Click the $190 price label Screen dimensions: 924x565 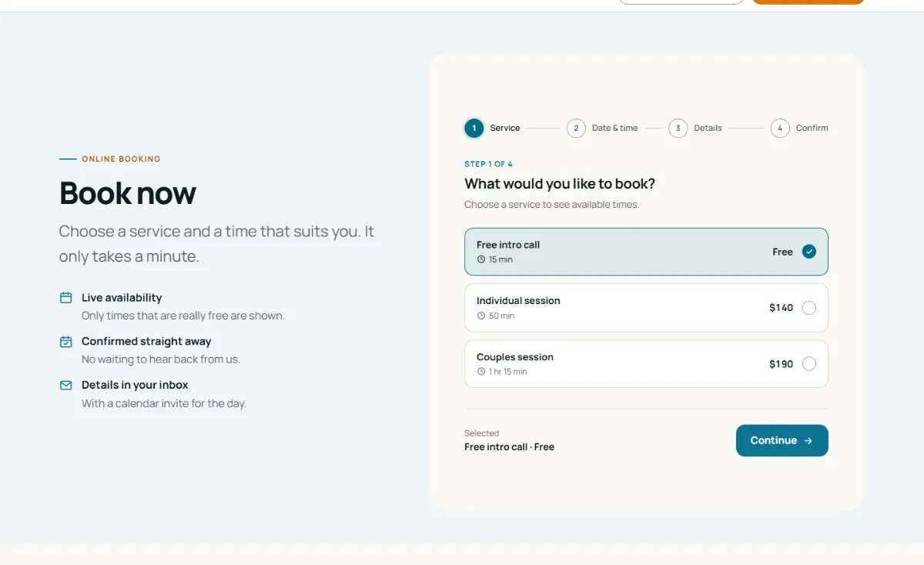781,364
